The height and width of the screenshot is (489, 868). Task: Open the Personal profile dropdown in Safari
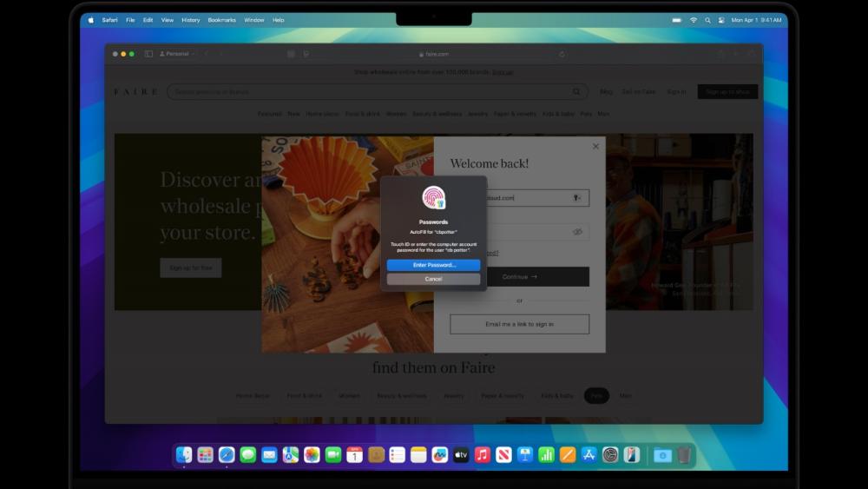click(x=177, y=54)
